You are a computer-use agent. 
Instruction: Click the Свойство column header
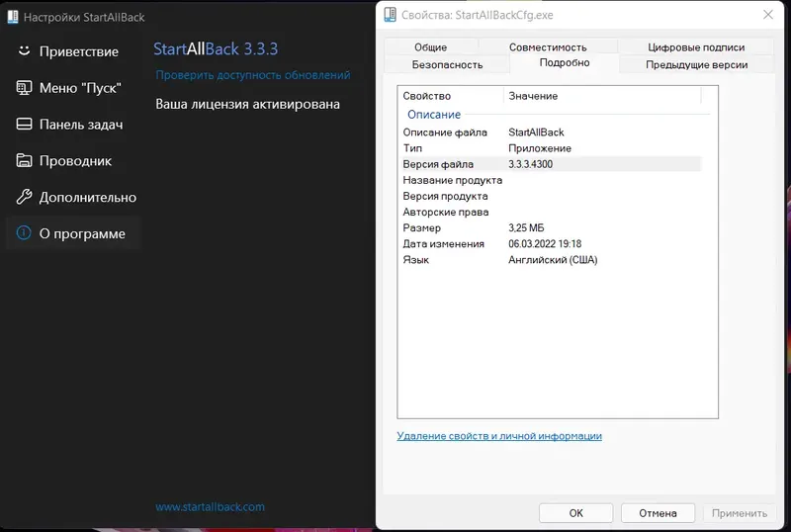pos(451,96)
